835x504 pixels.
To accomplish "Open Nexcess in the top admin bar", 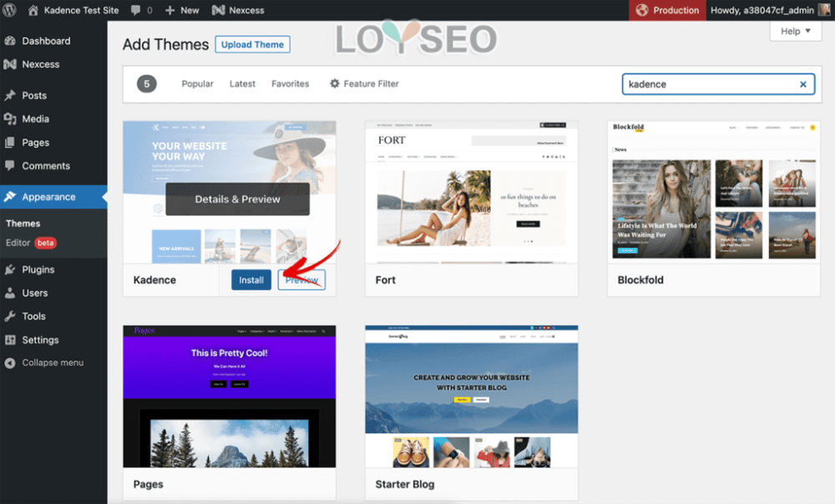I will (237, 10).
